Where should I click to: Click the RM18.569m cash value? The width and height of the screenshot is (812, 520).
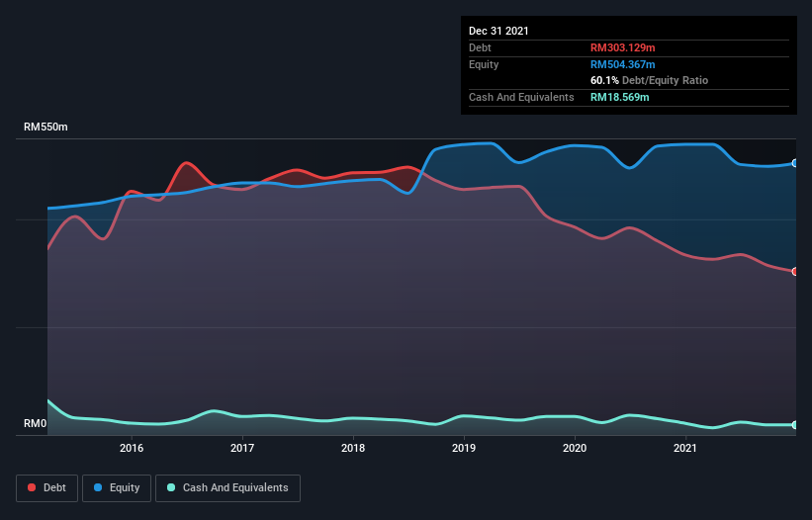(619, 97)
